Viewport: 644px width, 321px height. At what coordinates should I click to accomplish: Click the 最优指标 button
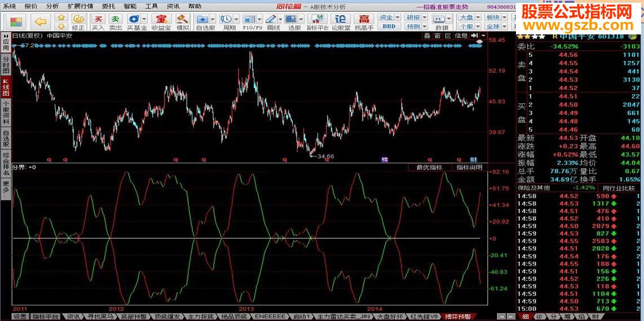[x=429, y=168]
